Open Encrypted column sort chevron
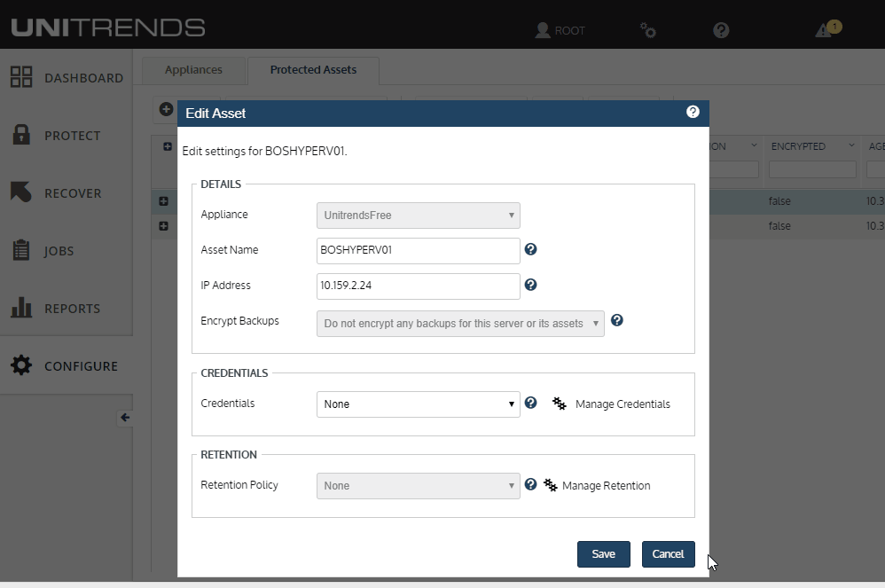The image size is (885, 588). [851, 145]
